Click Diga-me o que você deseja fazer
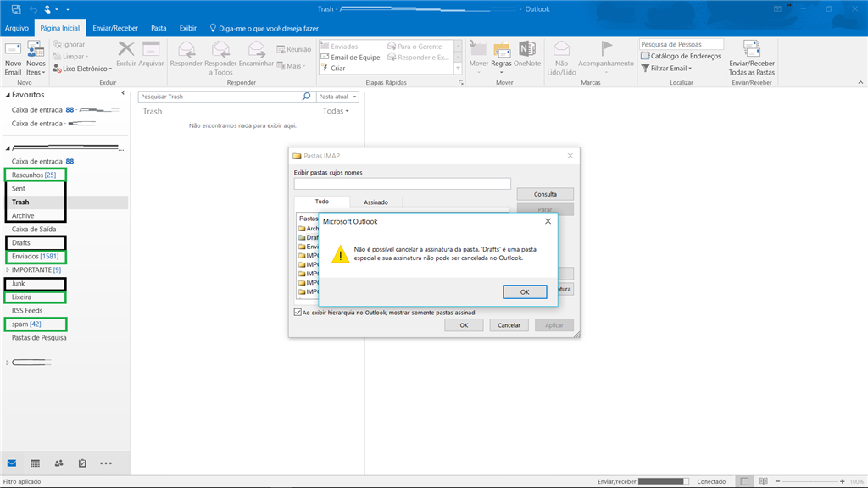The height and width of the screenshot is (488, 868). pyautogui.click(x=264, y=28)
